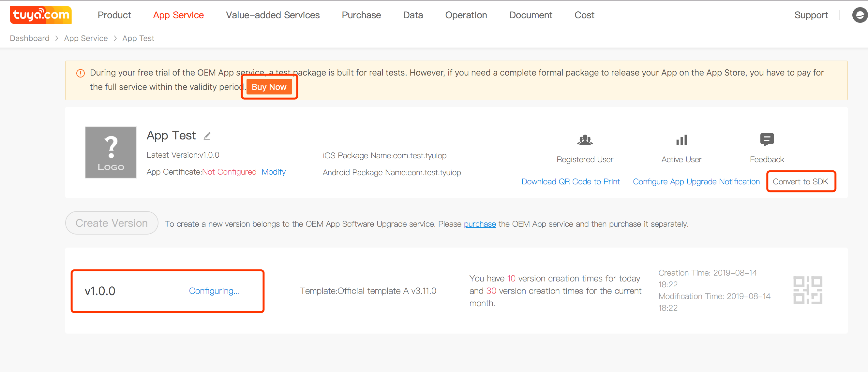Click the Feedback speech bubble icon

coord(767,139)
